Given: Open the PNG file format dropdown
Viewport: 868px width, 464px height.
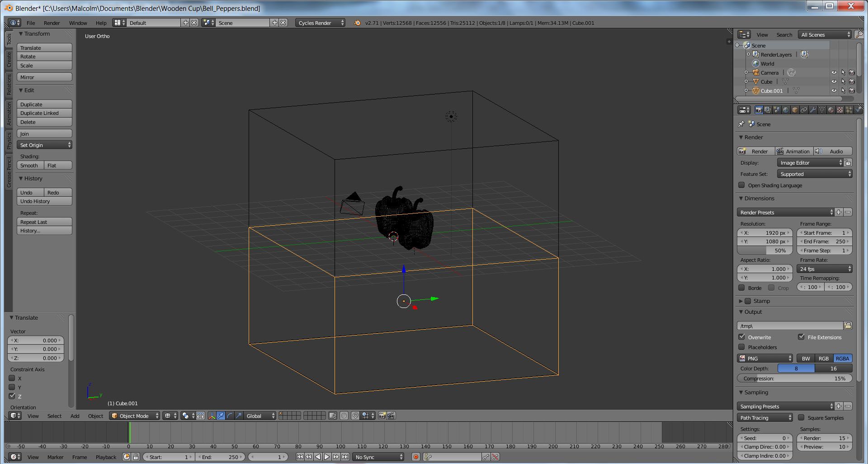Looking at the screenshot, I should click(x=765, y=358).
